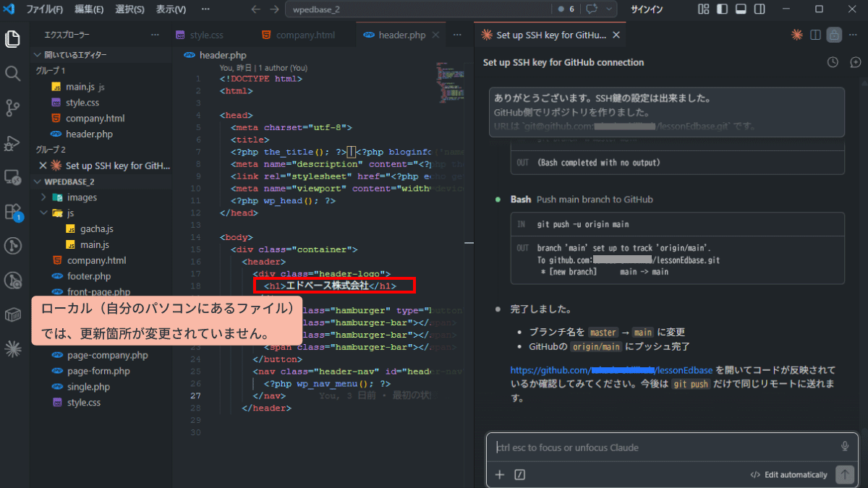Open slash commands button in Claude input

pyautogui.click(x=519, y=475)
